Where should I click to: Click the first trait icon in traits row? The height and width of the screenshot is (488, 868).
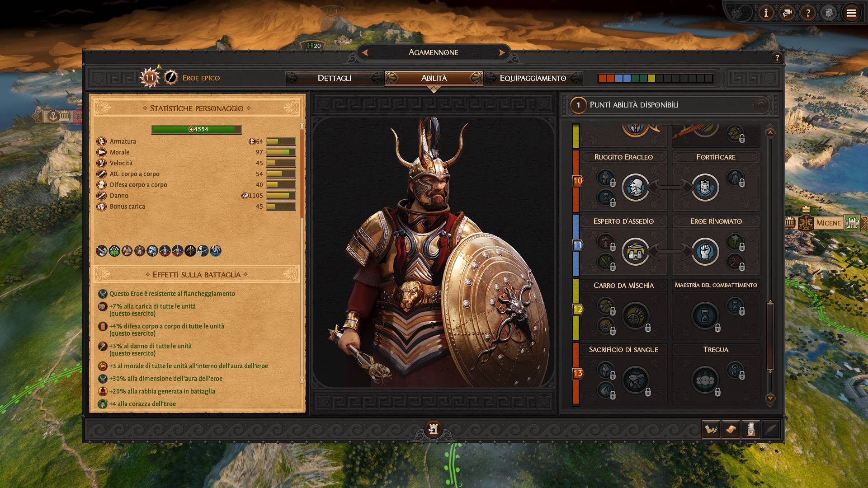point(102,251)
